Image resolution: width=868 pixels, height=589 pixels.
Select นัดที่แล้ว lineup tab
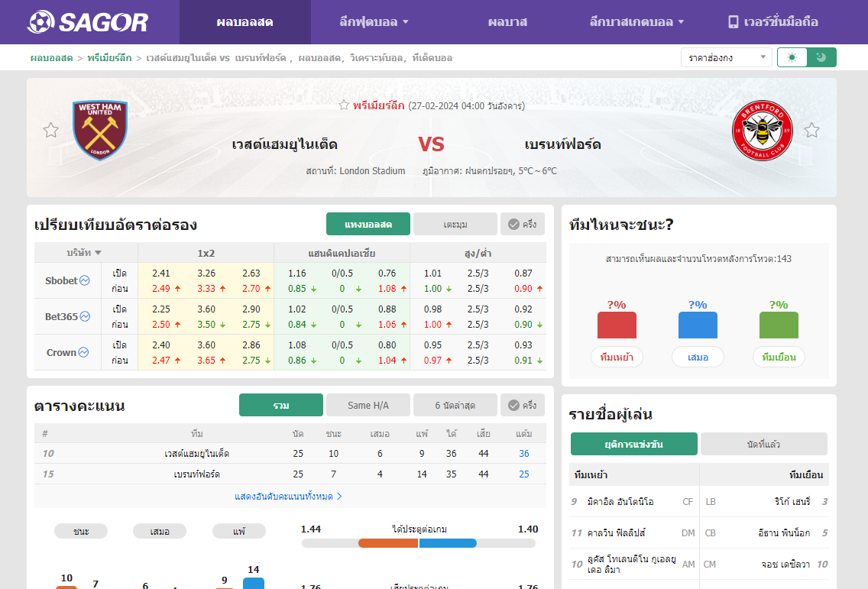click(x=764, y=444)
